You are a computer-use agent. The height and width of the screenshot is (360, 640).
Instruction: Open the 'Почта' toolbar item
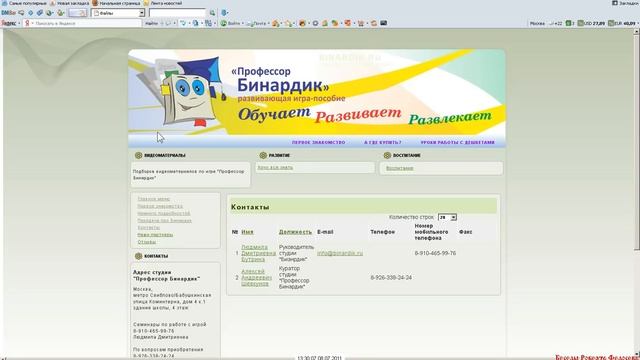point(256,23)
